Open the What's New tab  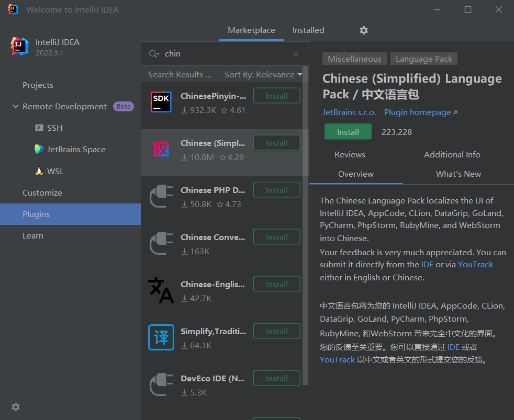click(x=459, y=174)
